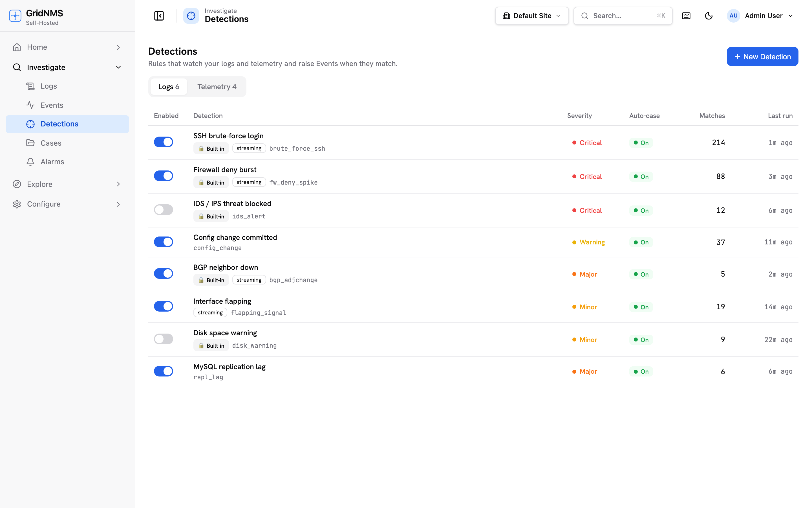Toggle the Interface flapping detection
This screenshot has width=812, height=508.
pyautogui.click(x=164, y=306)
